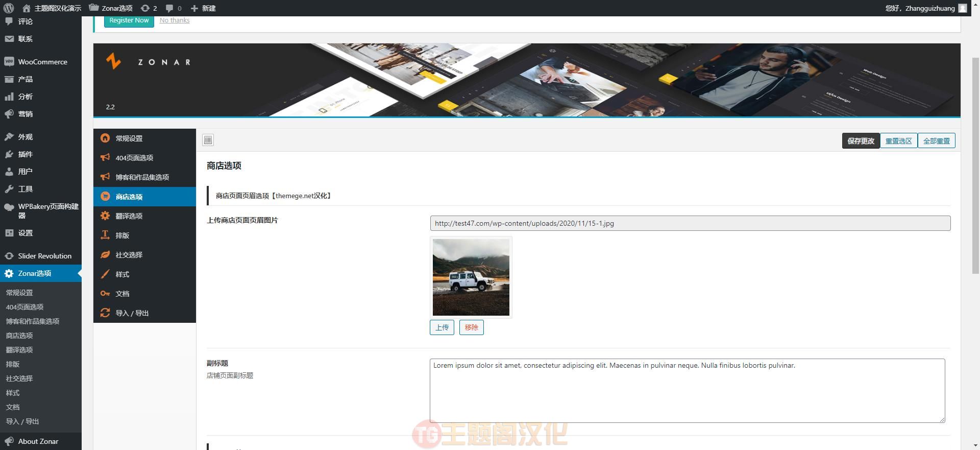Click the 上传 upload button
This screenshot has width=980, height=450.
click(442, 327)
